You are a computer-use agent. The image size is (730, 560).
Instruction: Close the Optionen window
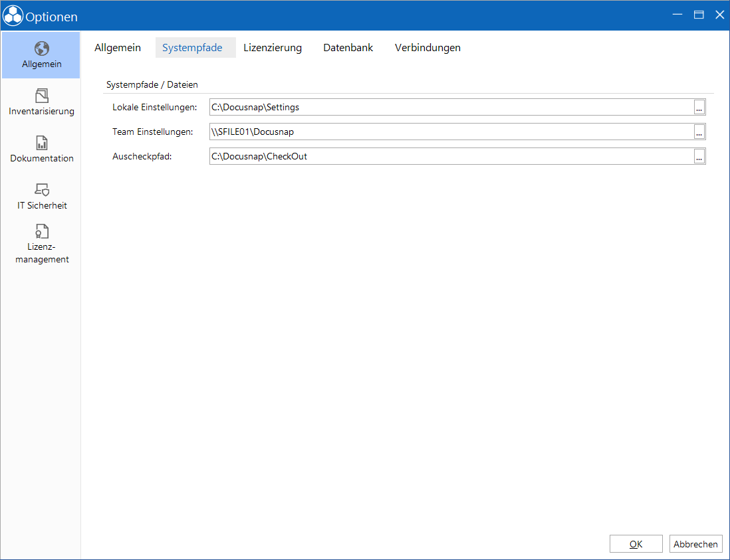click(720, 15)
